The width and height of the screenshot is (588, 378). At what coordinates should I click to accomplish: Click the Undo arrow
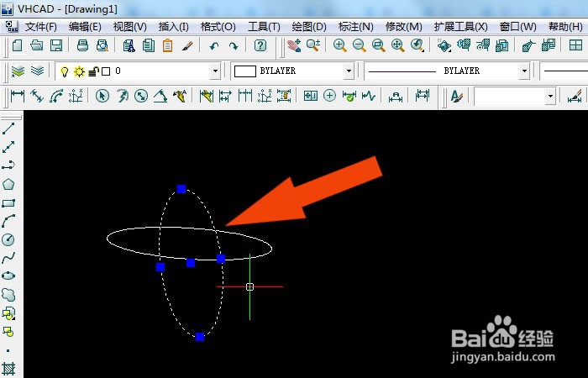coord(213,46)
